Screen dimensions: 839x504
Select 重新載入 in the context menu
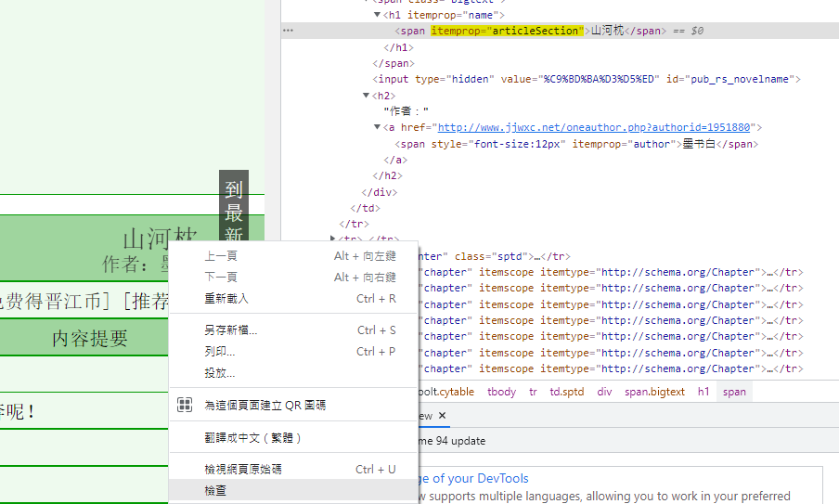[x=293, y=299]
